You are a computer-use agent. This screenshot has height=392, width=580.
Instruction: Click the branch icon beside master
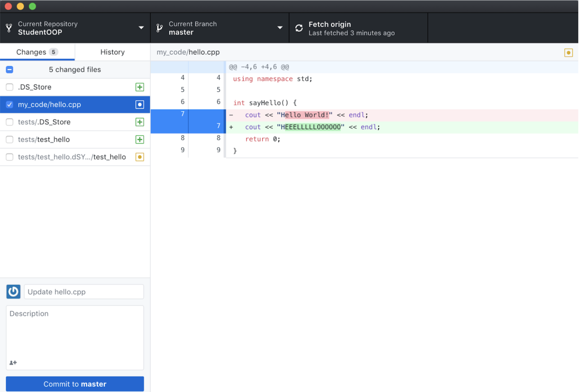pos(160,28)
